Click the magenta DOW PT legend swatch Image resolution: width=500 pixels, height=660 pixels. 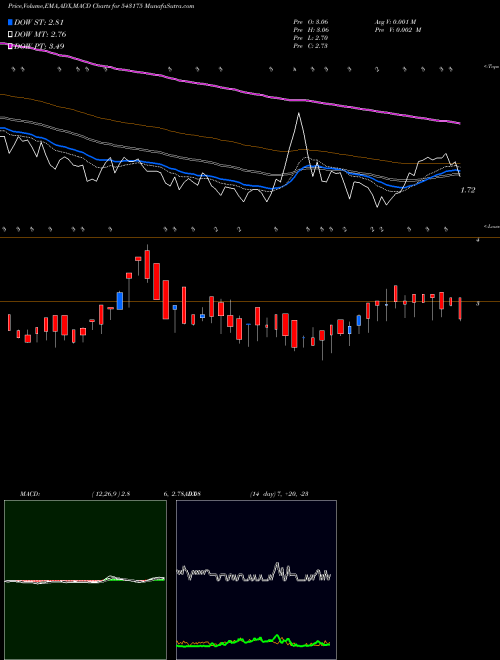click(11, 46)
